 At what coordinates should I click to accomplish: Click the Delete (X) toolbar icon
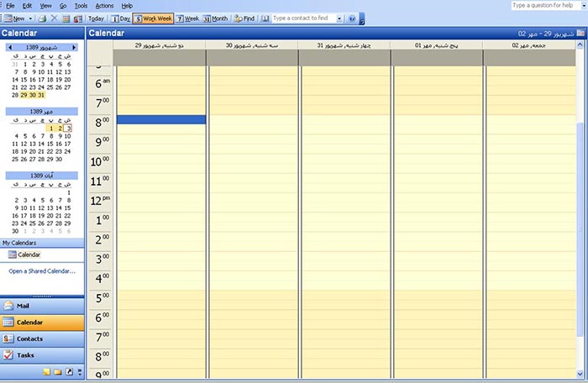pyautogui.click(x=55, y=18)
